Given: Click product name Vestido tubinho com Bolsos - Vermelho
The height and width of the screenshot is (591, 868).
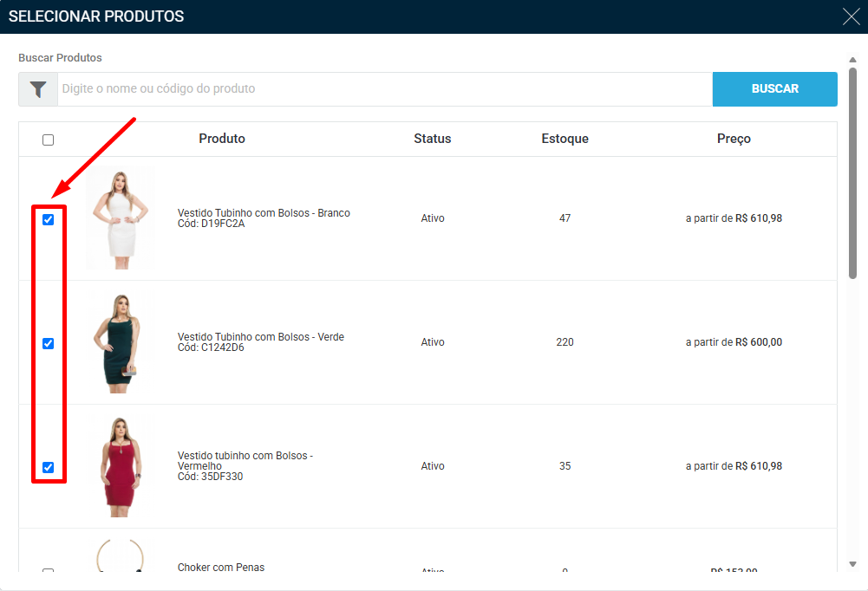Looking at the screenshot, I should (245, 460).
